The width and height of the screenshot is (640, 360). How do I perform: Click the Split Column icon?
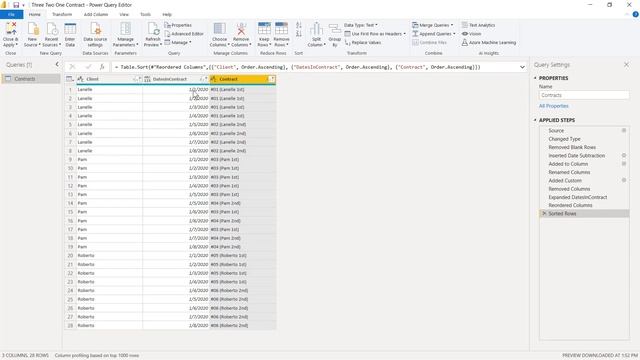[316, 34]
